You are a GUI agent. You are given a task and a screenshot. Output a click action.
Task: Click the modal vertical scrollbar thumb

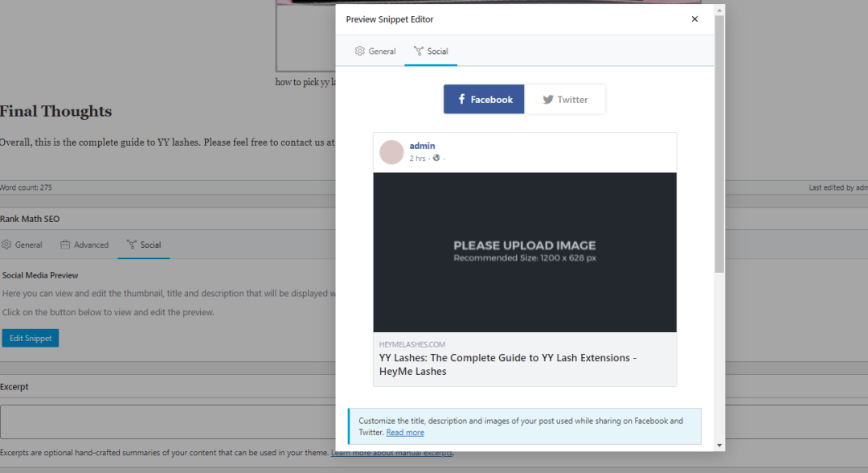pos(719,144)
